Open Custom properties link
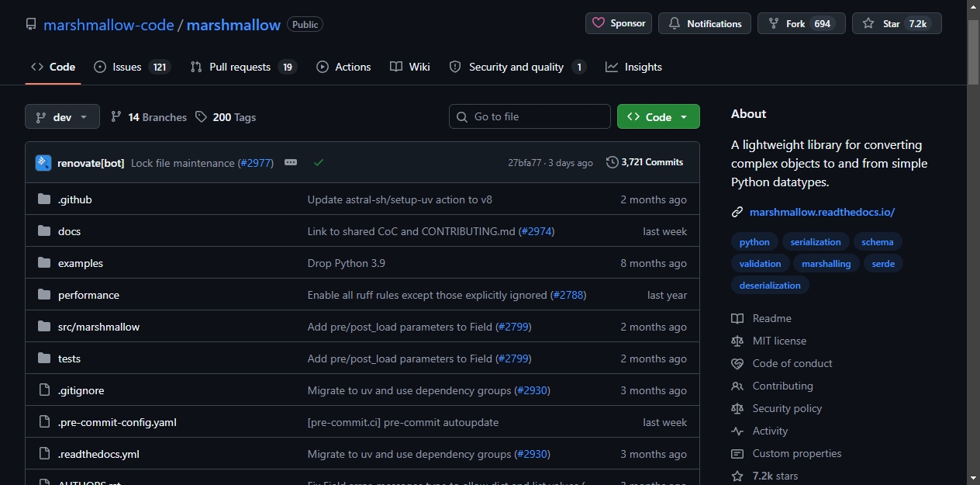Screen dimensions: 980x485 tap(786, 453)
